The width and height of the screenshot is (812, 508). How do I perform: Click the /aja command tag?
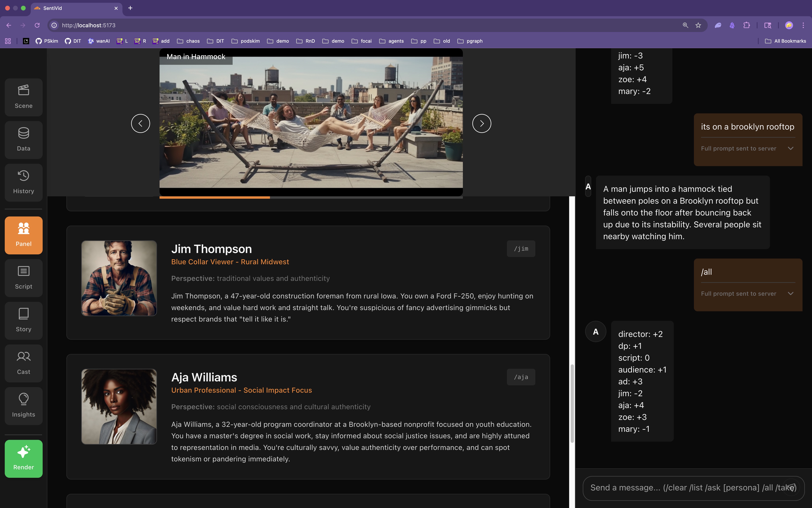(x=521, y=377)
